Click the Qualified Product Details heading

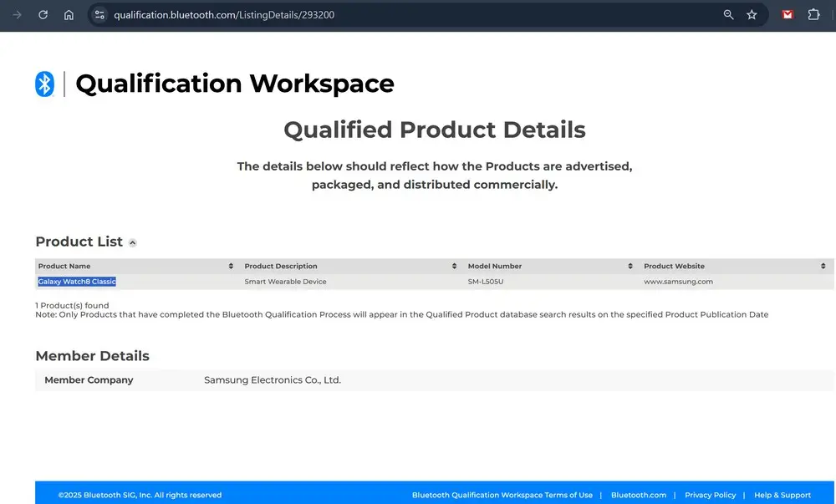click(435, 130)
